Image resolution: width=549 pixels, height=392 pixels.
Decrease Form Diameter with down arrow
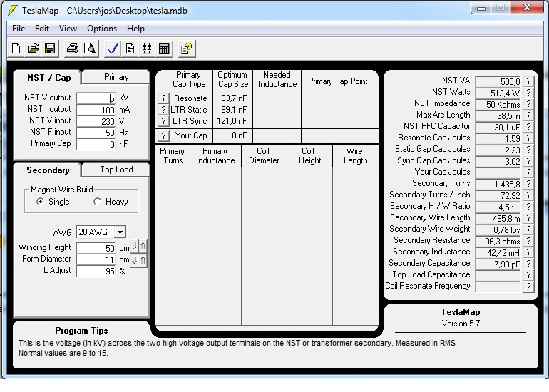click(x=134, y=260)
